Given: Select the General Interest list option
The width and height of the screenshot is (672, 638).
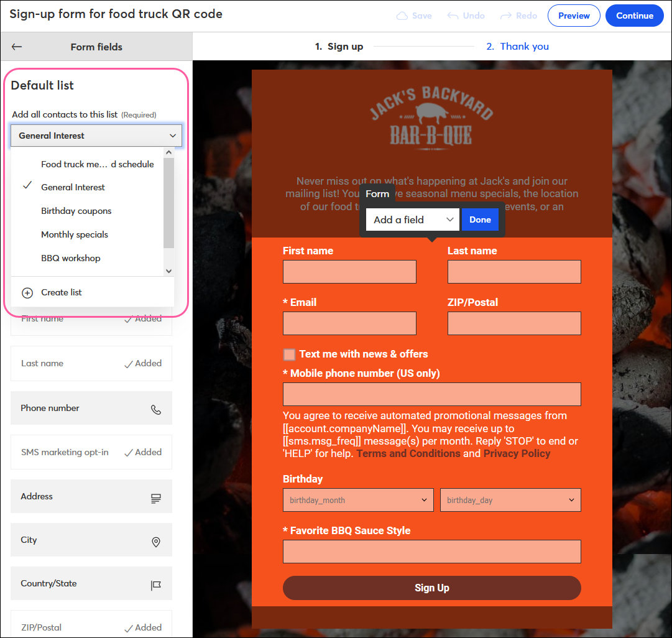Looking at the screenshot, I should point(88,187).
